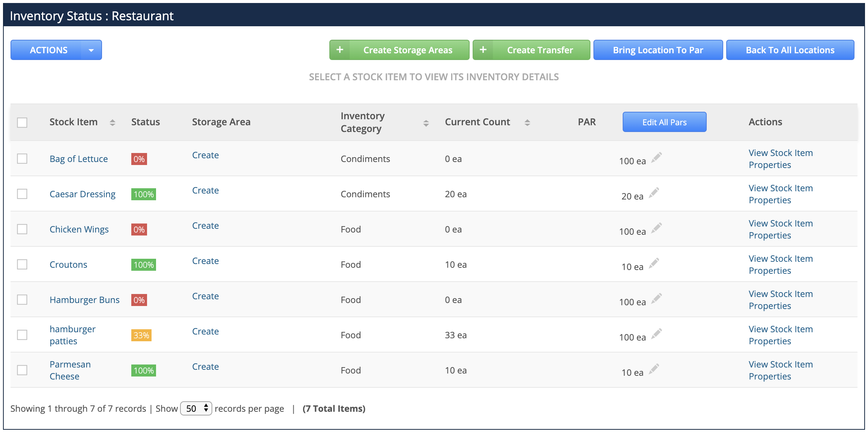
Task: Edit PAR pencil for Croutons
Action: (x=654, y=263)
